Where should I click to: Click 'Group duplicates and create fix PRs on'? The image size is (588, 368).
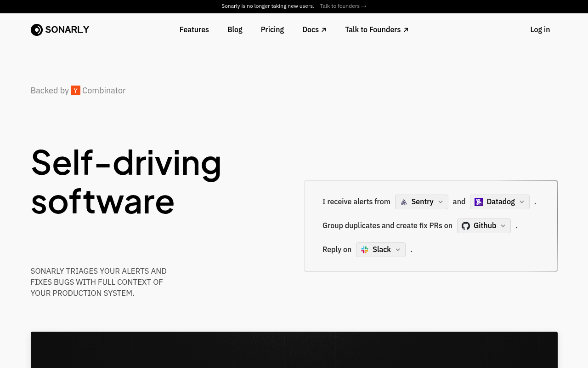(387, 226)
